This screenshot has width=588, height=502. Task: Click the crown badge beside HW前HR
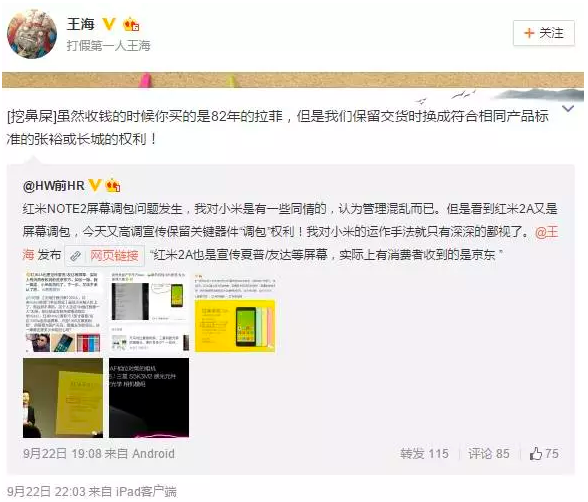pyautogui.click(x=112, y=185)
